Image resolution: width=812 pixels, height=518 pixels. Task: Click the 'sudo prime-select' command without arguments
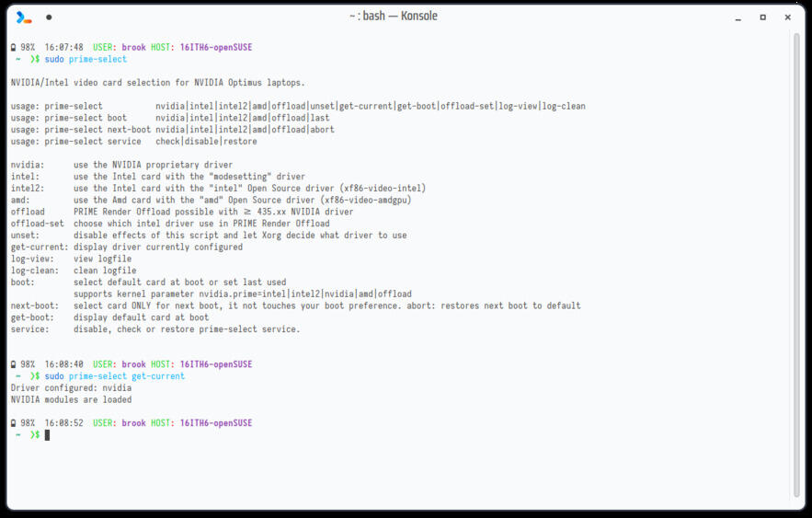[86, 59]
